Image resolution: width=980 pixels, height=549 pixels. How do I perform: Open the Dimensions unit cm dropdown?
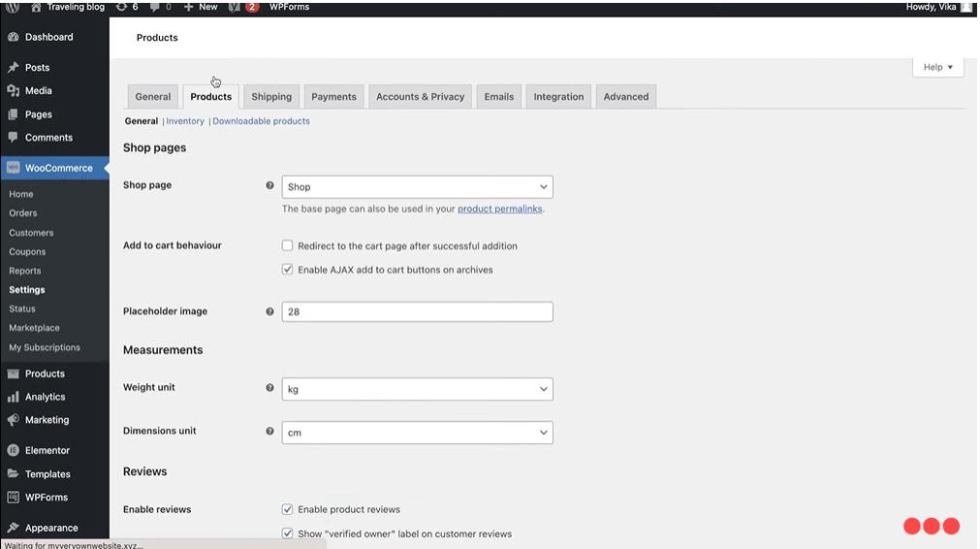point(418,433)
